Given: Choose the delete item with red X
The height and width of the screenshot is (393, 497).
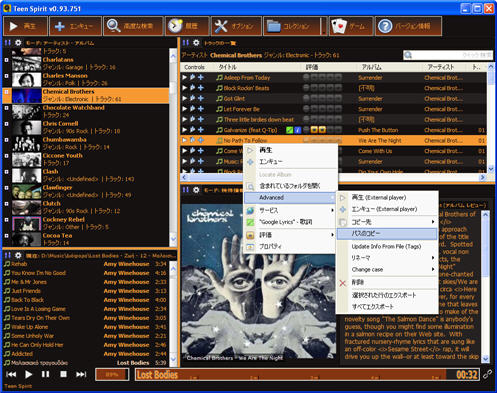Looking at the screenshot, I should coord(387,282).
